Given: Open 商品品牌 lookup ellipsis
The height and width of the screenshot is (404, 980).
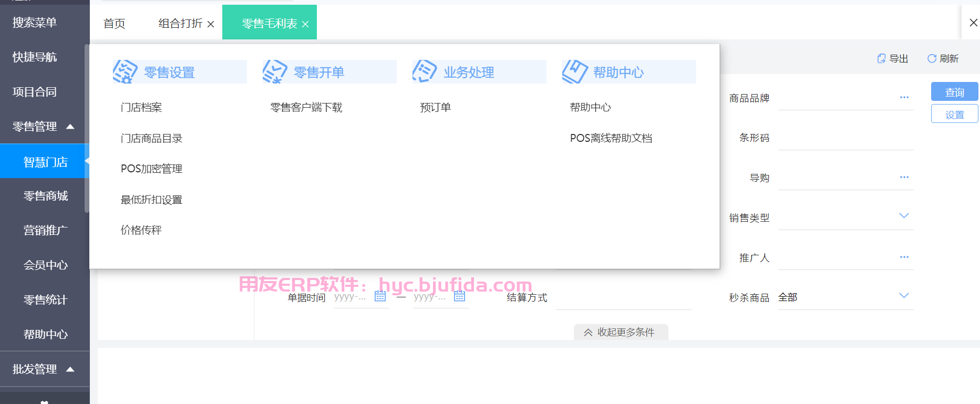Looking at the screenshot, I should pyautogui.click(x=904, y=97).
